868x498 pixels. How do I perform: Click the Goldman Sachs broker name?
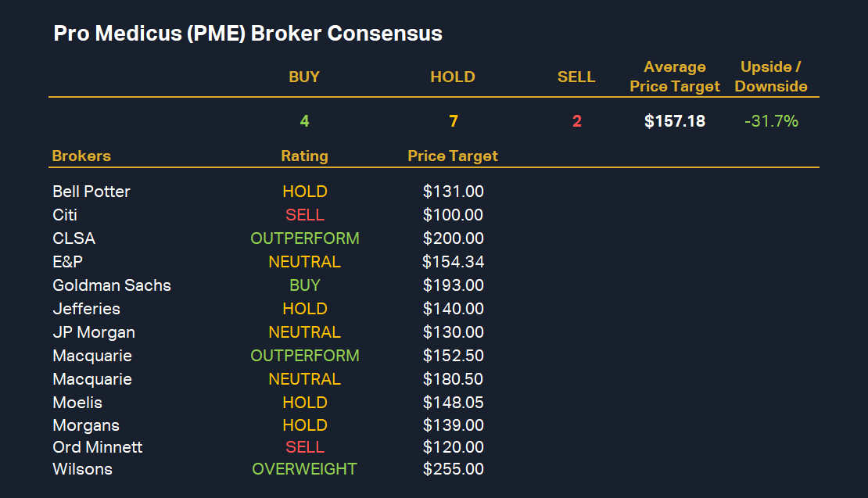(x=112, y=285)
